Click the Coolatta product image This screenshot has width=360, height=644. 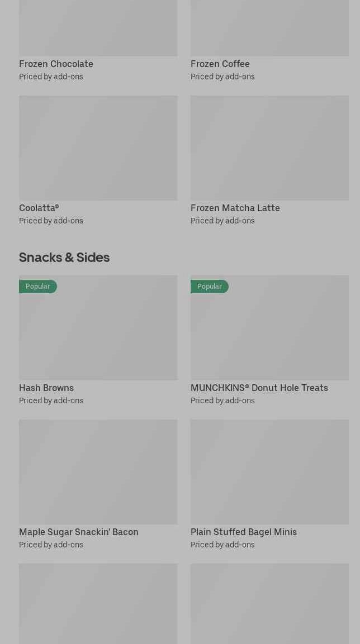pos(98,148)
